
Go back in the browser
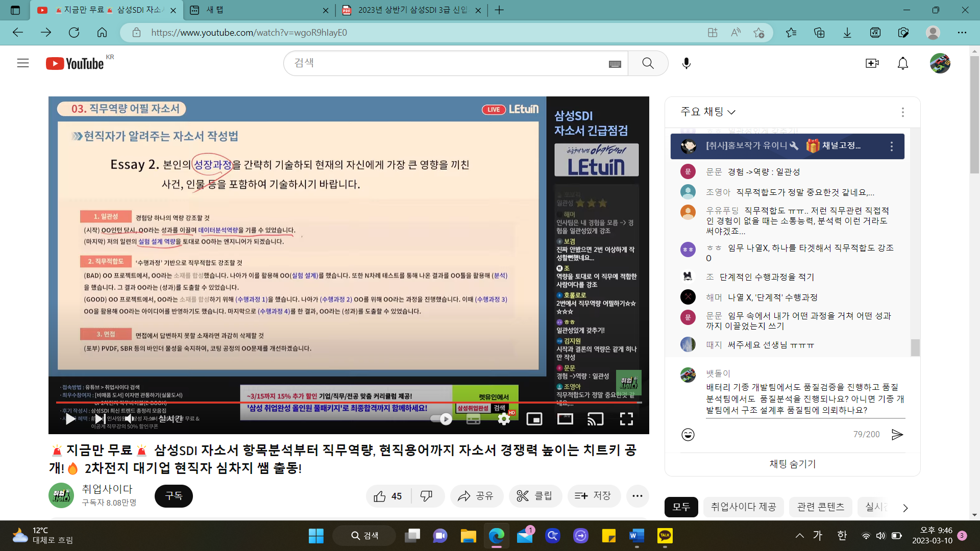[18, 33]
